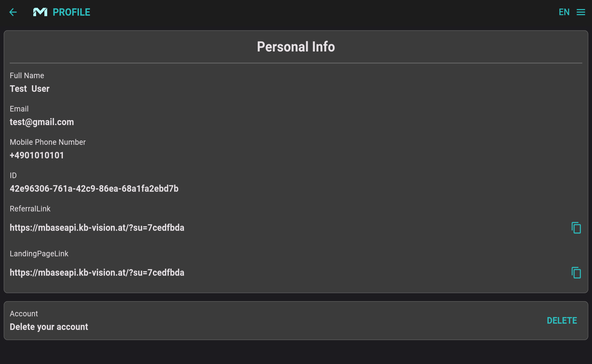Copy the LandingPageLink URL
This screenshot has width=592, height=364.
576,273
